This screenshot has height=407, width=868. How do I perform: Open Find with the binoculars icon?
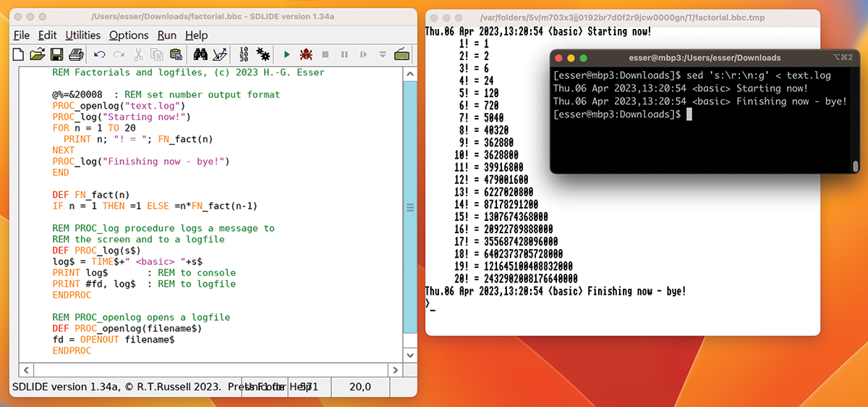point(200,54)
